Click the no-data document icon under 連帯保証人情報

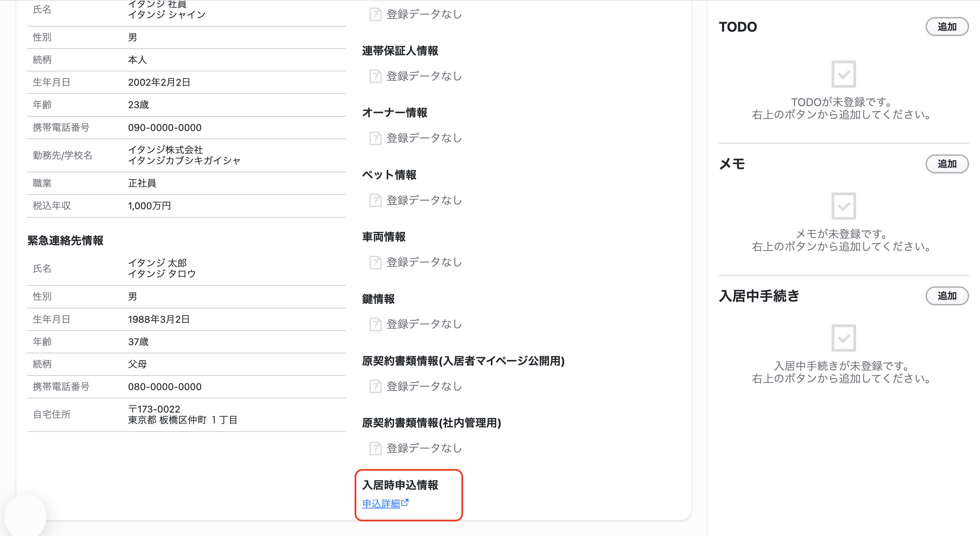(x=375, y=77)
